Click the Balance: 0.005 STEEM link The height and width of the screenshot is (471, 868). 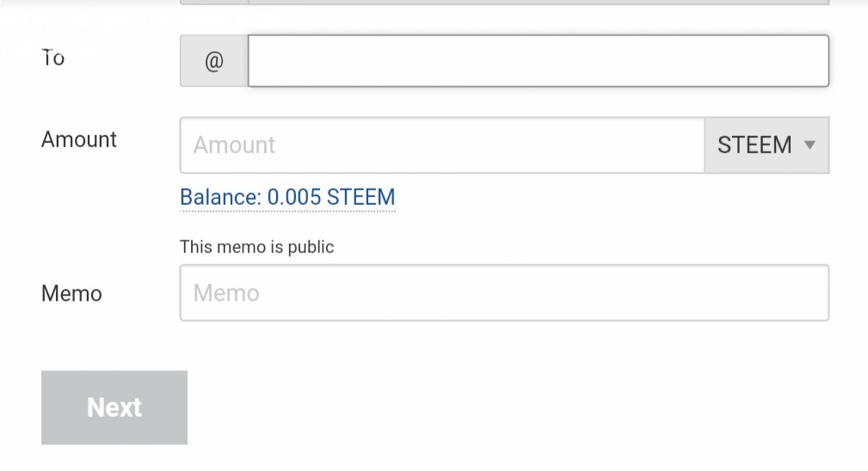[x=287, y=197]
